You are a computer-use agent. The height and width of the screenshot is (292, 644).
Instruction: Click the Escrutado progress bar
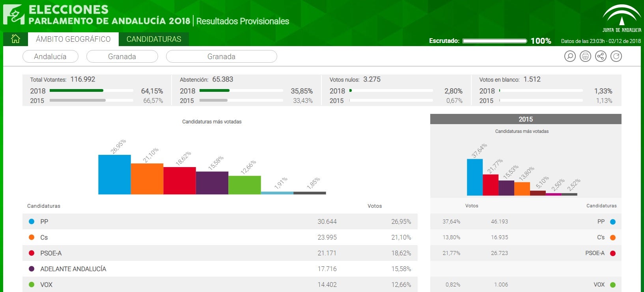495,41
